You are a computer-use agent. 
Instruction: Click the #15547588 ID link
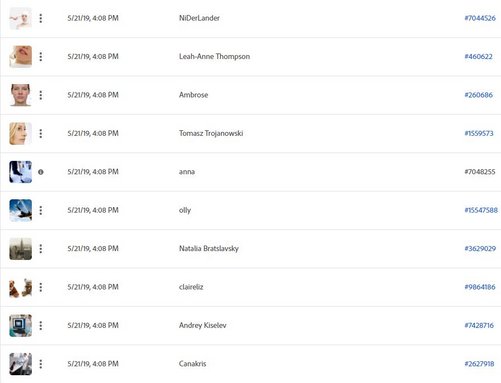[481, 210]
